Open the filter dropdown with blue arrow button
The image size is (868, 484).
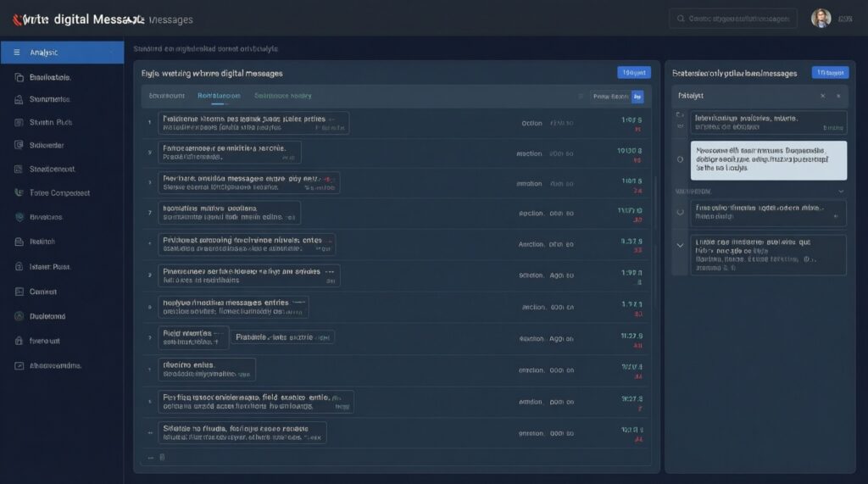pos(637,97)
